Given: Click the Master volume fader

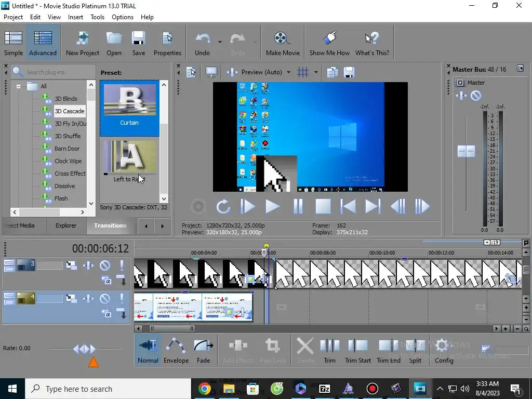Looking at the screenshot, I should [x=466, y=151].
